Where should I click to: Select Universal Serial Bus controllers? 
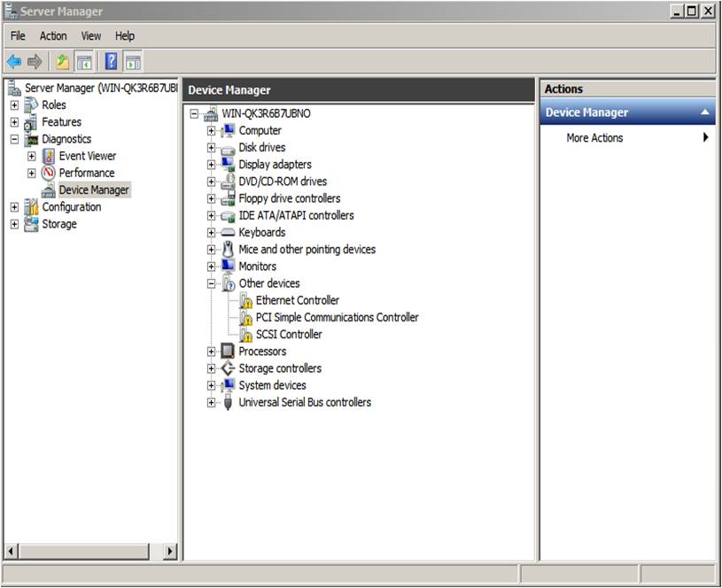(305, 403)
